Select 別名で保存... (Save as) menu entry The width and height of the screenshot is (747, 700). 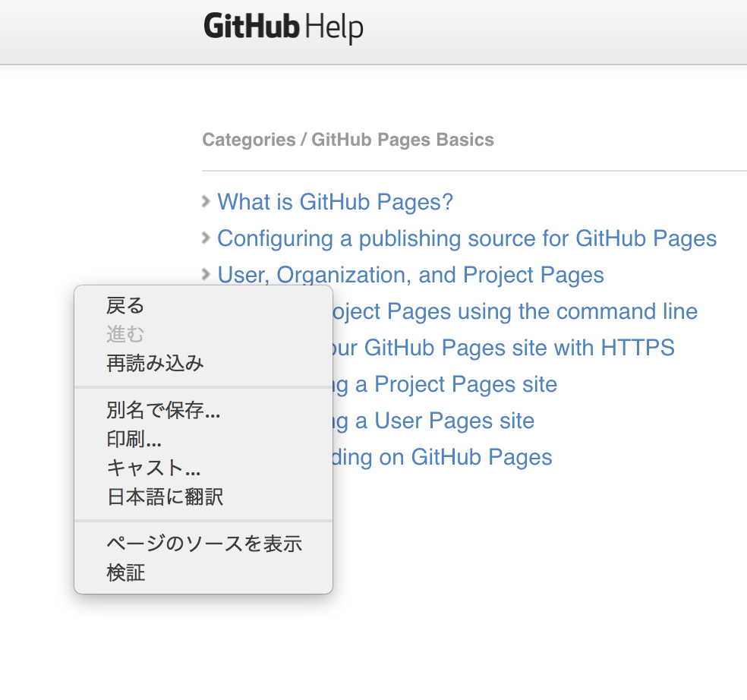coord(203,410)
